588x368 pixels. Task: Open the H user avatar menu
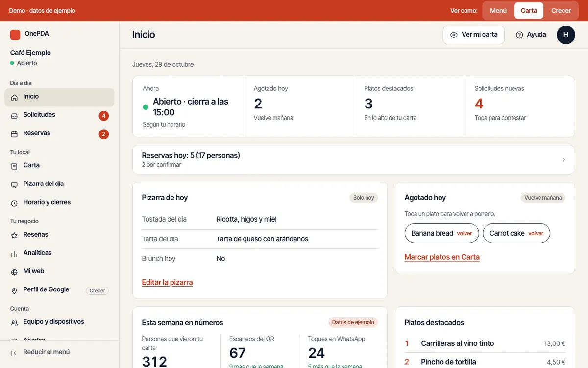coord(566,35)
